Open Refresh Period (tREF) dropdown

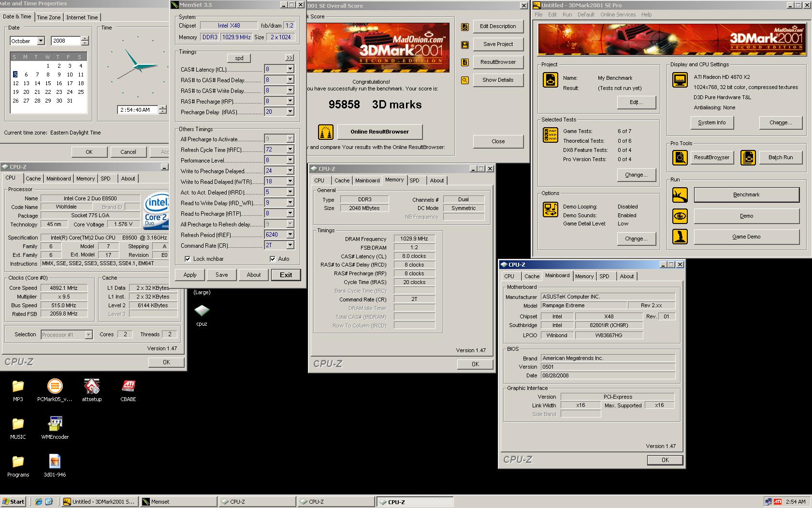pos(290,235)
